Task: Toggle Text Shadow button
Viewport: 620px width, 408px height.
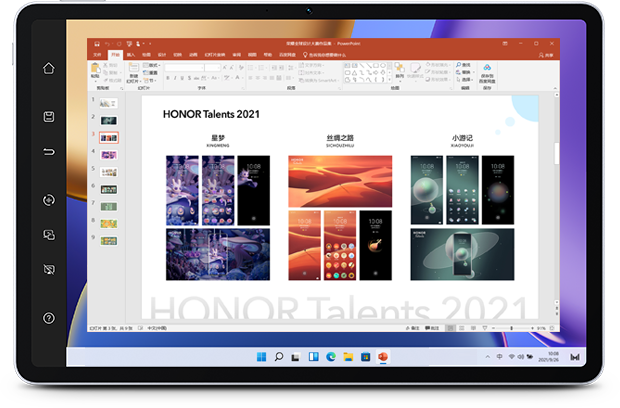Action: point(189,78)
